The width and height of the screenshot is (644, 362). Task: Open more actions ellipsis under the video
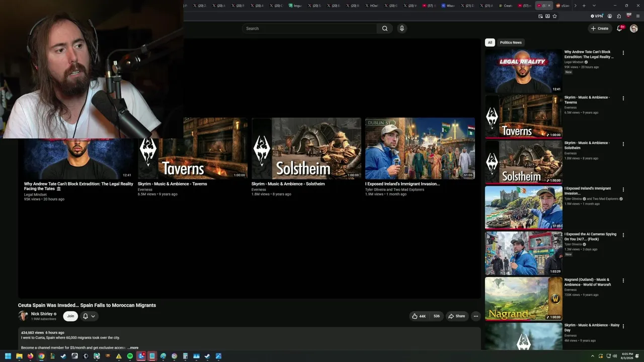(x=475, y=316)
